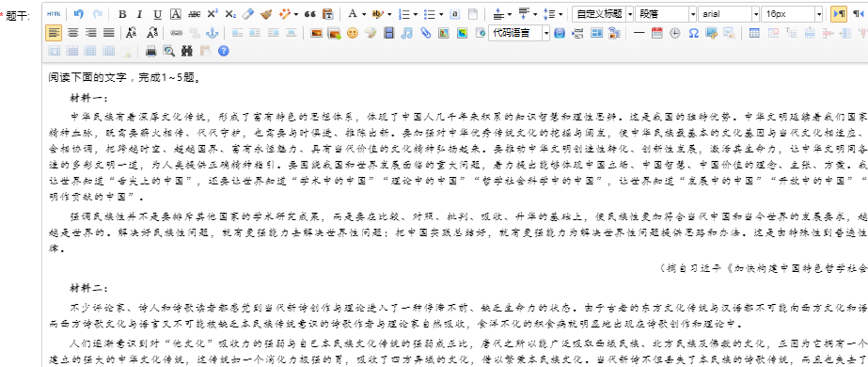The height and width of the screenshot is (367, 868).
Task: Justify the text alignment
Action: [x=108, y=33]
